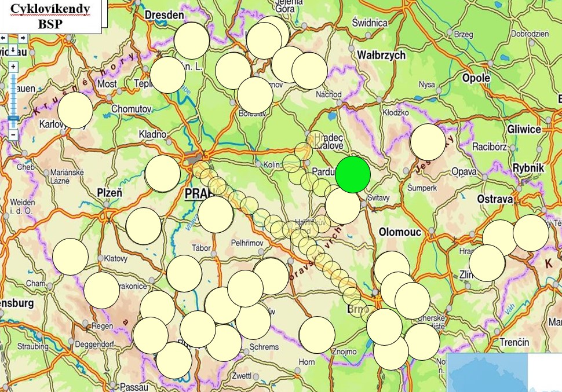
Task: Pan the map left with arrow button
Action: (4, 38)
